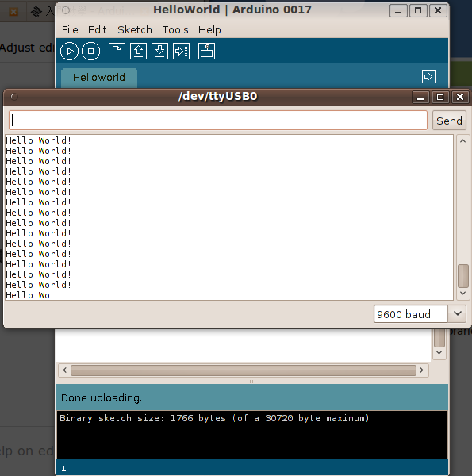
Task: Minimize the Arduino 0017 window
Action: click(398, 11)
